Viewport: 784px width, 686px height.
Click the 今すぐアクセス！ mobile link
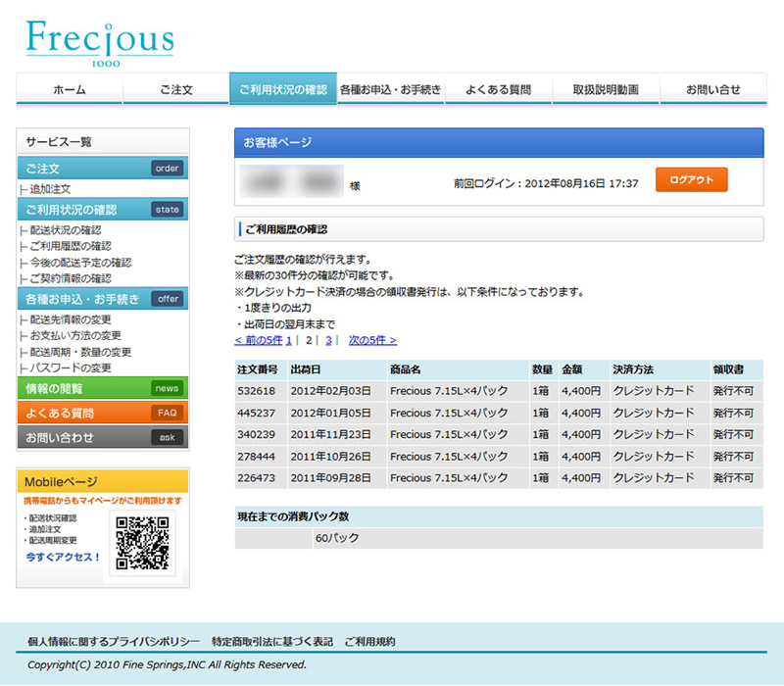(x=63, y=557)
